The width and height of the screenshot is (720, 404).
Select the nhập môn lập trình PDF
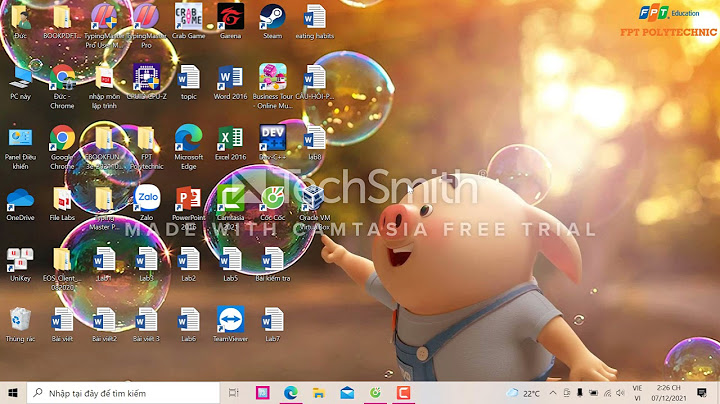[104, 86]
